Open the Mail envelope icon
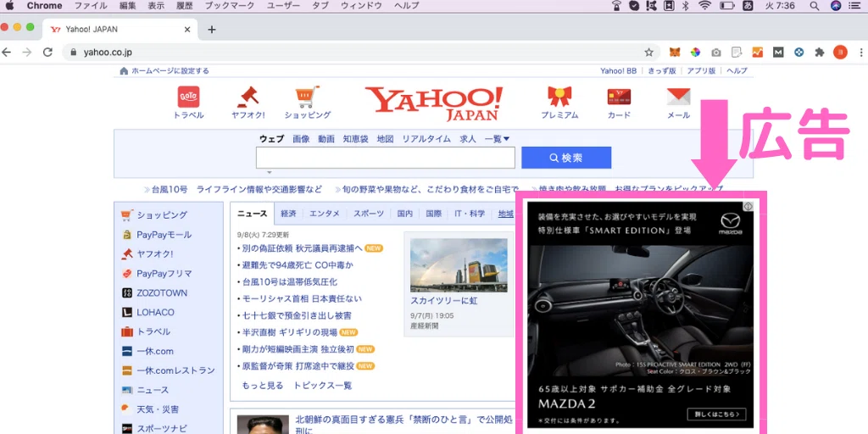868x434 pixels. pos(678,97)
